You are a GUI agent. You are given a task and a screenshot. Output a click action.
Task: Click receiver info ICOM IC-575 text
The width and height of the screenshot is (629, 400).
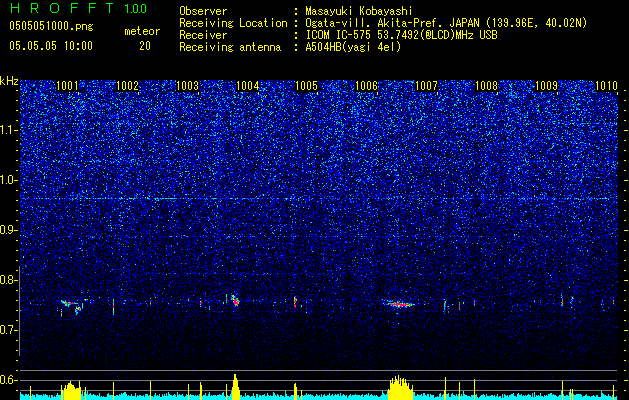401,35
